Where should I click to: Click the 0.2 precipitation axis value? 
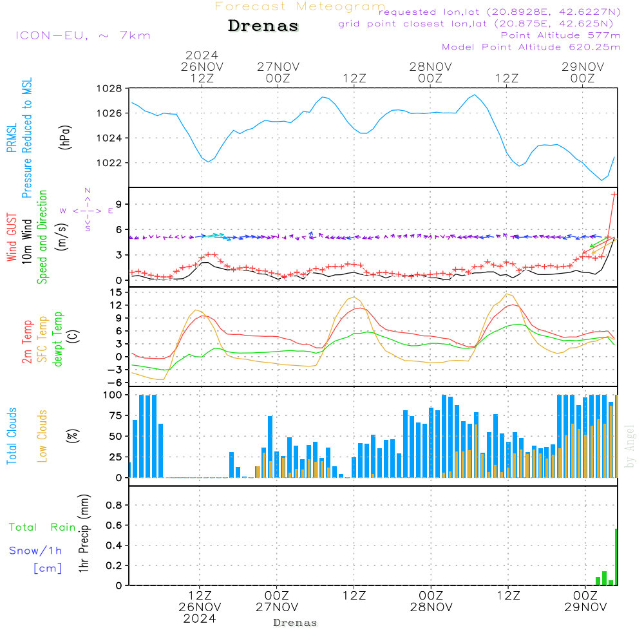coord(114,565)
